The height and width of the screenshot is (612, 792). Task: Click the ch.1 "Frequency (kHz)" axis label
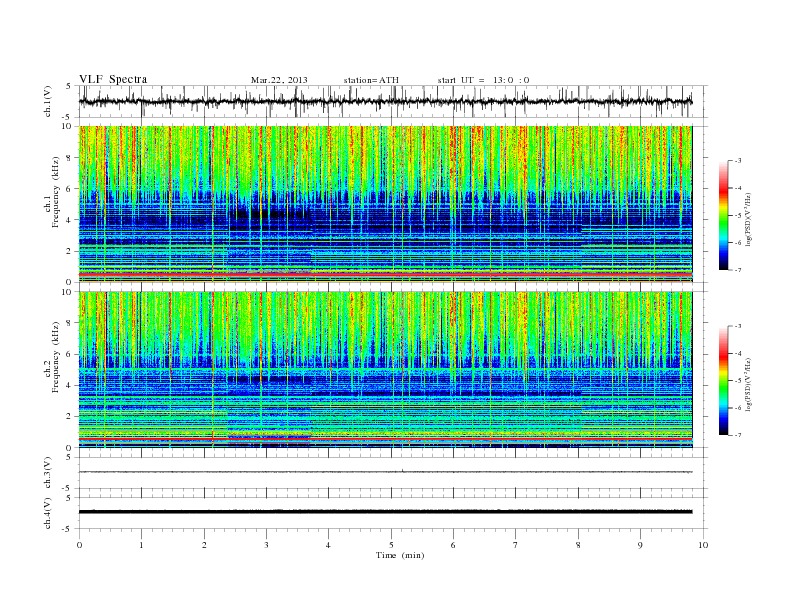56,192
